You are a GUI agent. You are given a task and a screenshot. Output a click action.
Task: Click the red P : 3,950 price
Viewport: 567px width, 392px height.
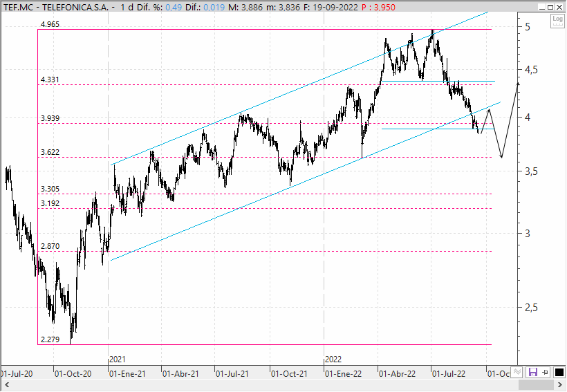click(379, 7)
